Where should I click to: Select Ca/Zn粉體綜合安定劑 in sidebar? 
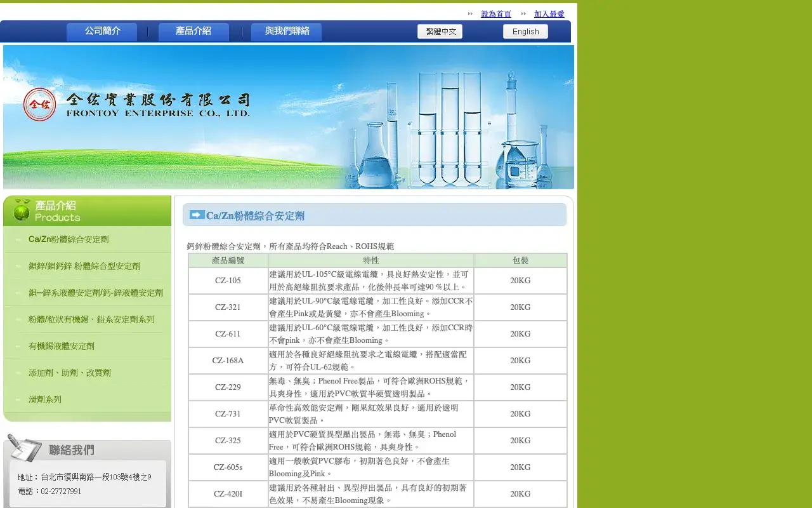(69, 239)
